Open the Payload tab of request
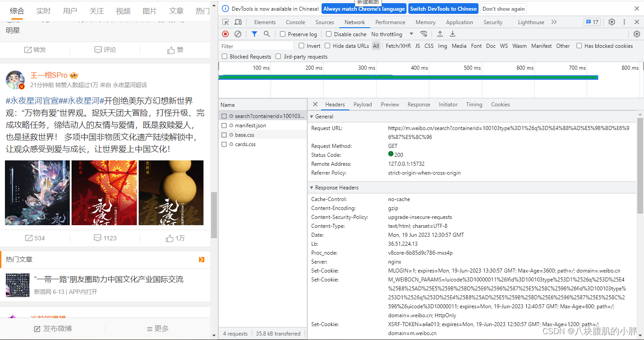Screen dimensions: 644x340 tap(363, 104)
